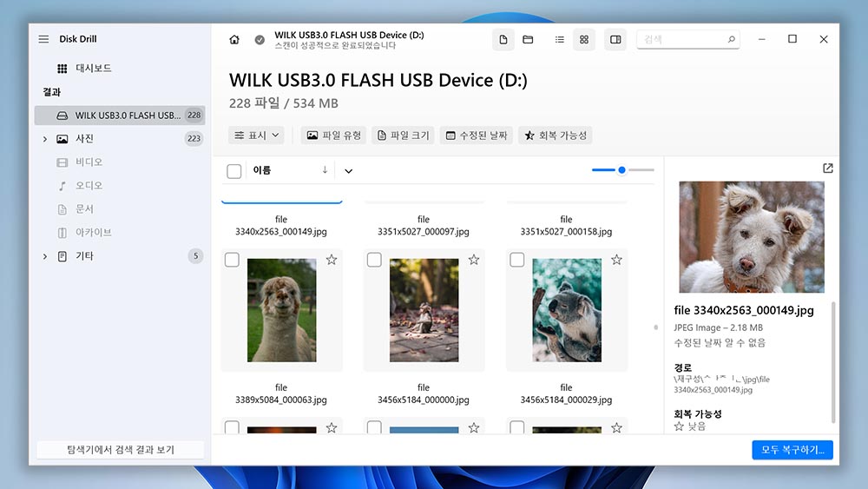
Task: Click 모두 복구하기 button
Action: (792, 450)
